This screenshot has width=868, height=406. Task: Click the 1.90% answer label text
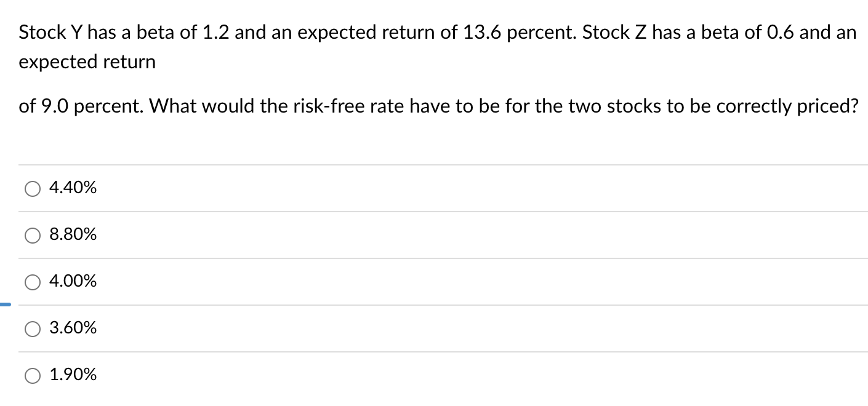(x=72, y=375)
